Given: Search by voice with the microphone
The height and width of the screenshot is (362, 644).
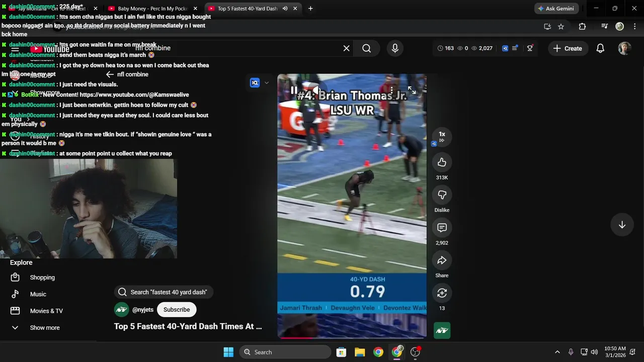Looking at the screenshot, I should point(395,48).
